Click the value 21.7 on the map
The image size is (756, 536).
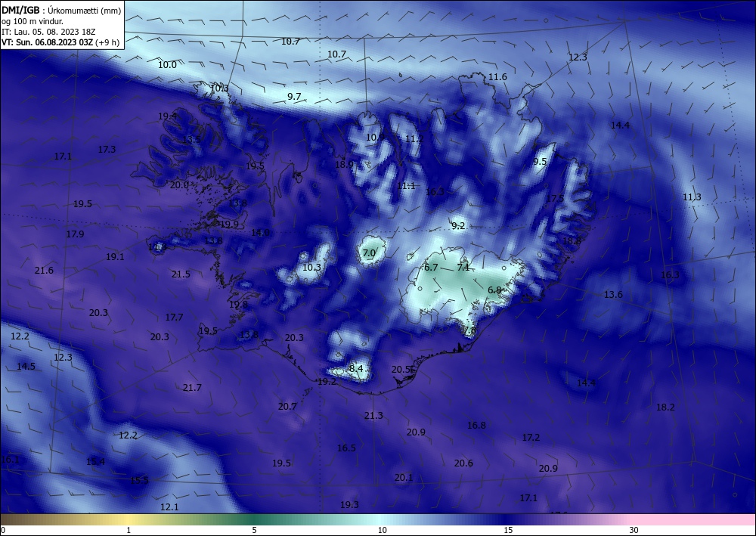[x=192, y=388]
